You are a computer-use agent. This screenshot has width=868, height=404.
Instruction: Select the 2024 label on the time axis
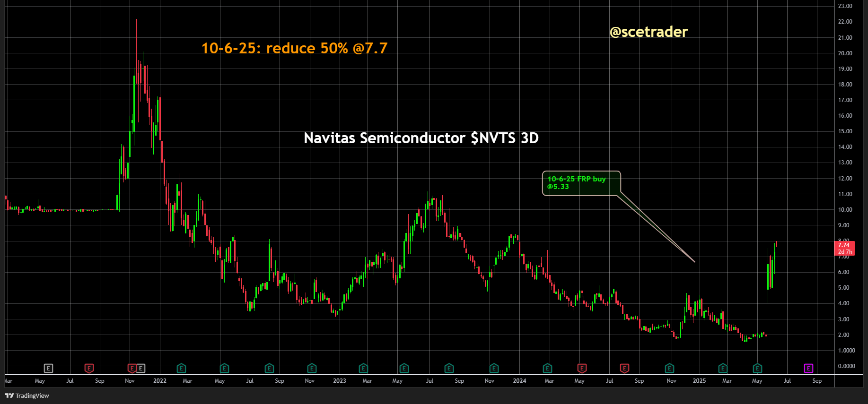tap(519, 381)
